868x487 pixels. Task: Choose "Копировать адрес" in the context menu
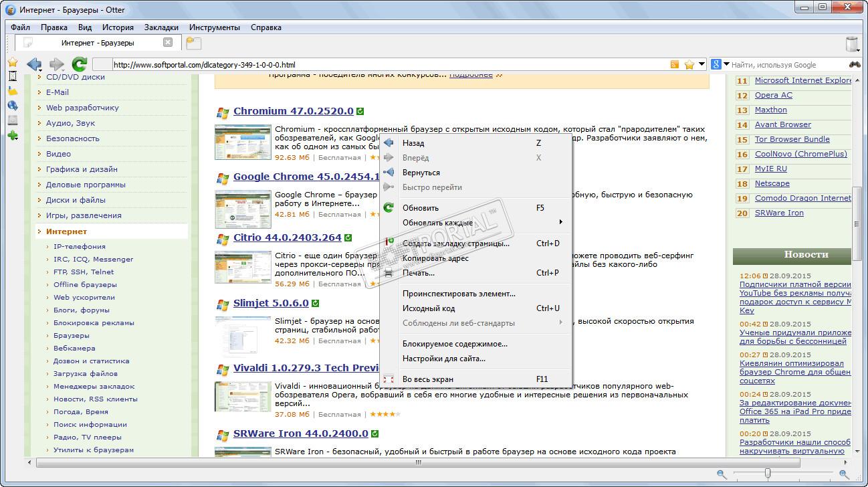click(475, 258)
